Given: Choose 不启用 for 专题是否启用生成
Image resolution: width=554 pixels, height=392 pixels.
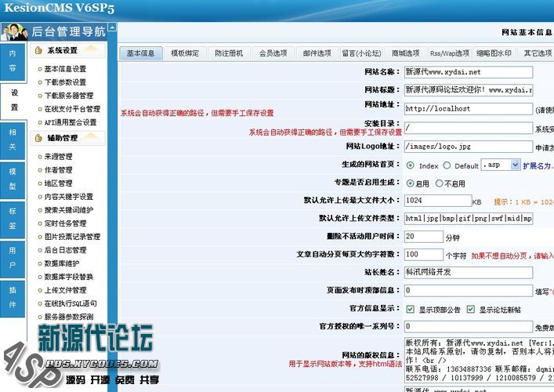Looking at the screenshot, I should pos(439,183).
